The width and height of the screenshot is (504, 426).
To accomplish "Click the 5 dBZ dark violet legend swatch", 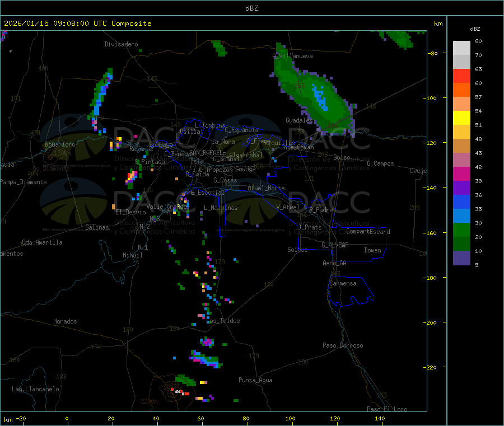I will pyautogui.click(x=461, y=258).
